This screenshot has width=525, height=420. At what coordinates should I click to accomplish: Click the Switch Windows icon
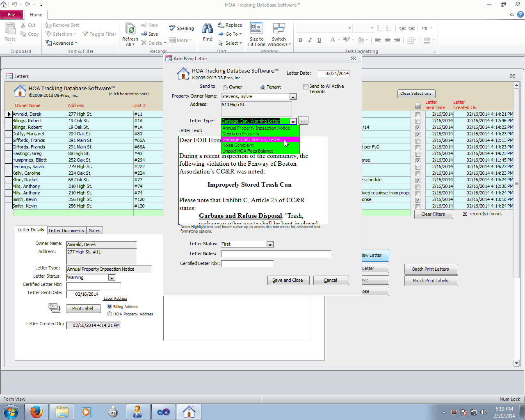coord(279,29)
